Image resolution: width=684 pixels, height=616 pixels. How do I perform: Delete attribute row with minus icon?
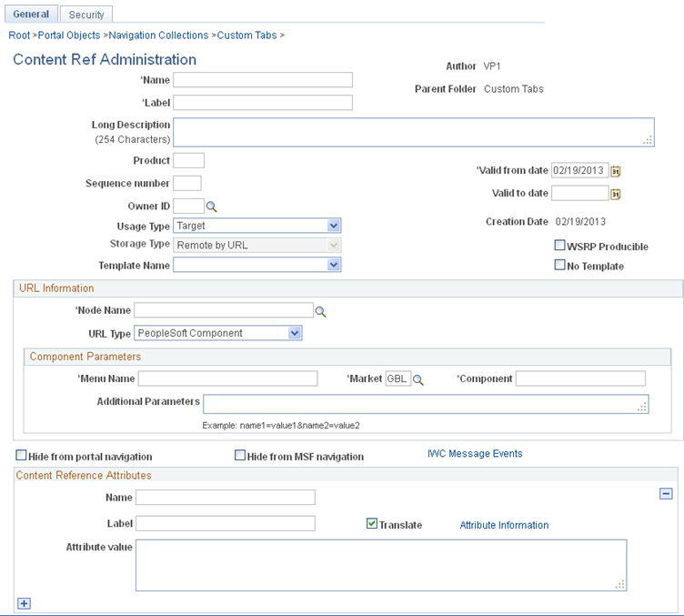point(666,494)
